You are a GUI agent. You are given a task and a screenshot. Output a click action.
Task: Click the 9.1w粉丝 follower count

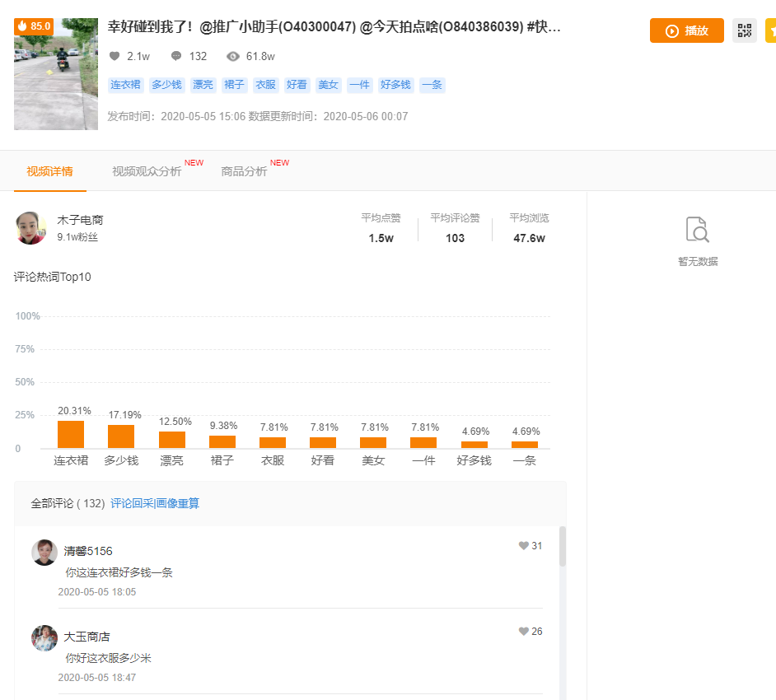(77, 237)
